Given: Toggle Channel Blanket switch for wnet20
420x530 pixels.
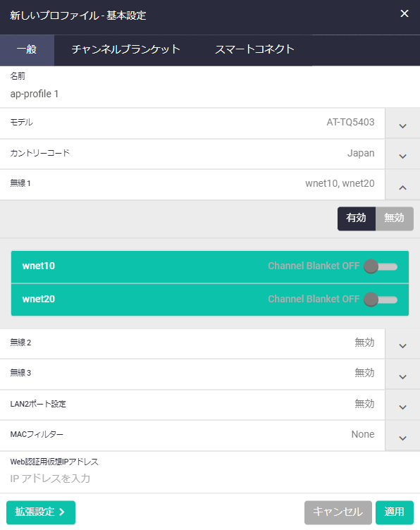Looking at the screenshot, I should [x=381, y=300].
